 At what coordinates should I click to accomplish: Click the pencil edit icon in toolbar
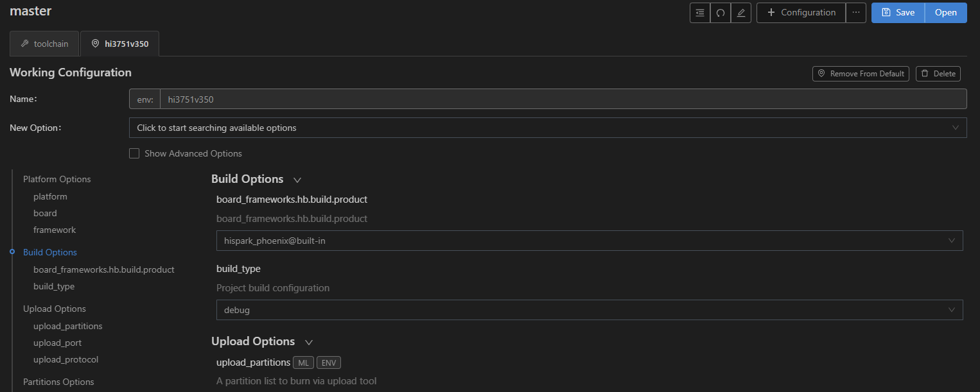click(741, 13)
